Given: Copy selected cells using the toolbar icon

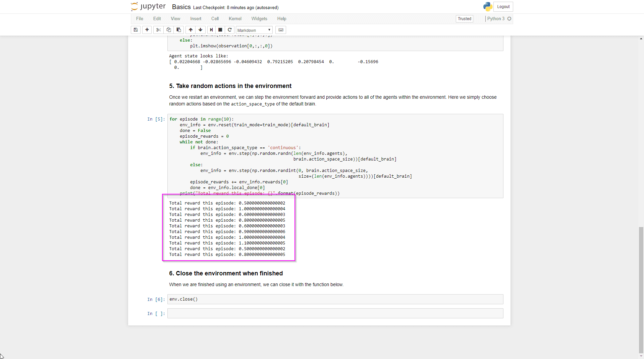Looking at the screenshot, I should [168, 30].
